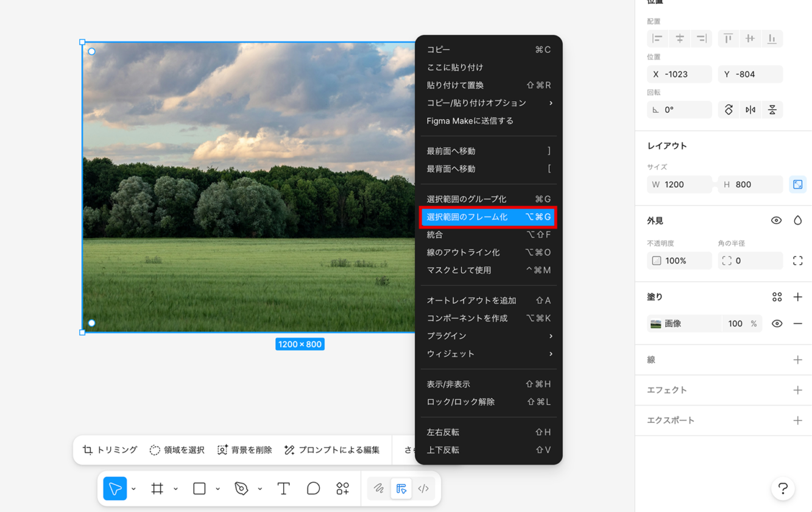The width and height of the screenshot is (812, 512).
Task: Select the Comment tool
Action: click(313, 488)
